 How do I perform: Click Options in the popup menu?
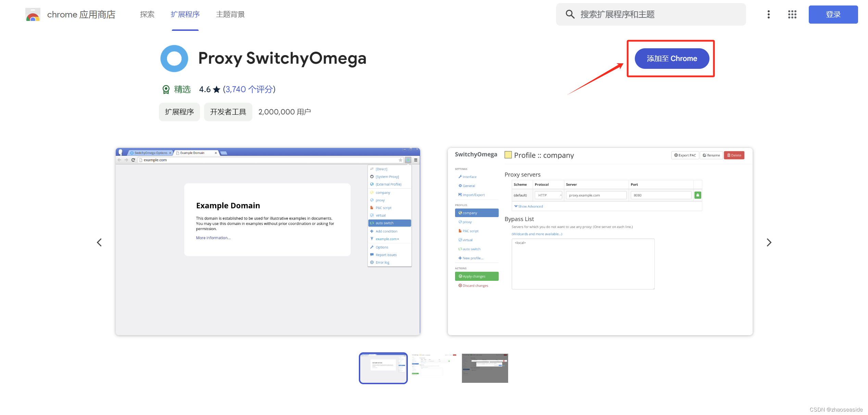(x=390, y=247)
